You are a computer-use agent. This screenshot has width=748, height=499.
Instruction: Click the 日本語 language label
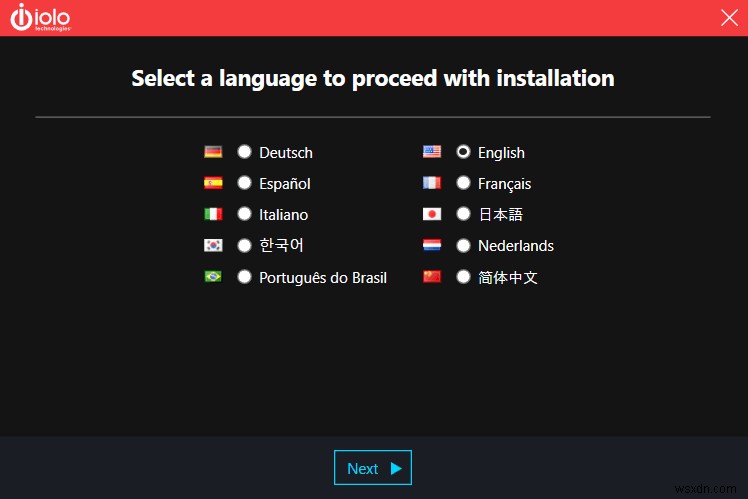point(501,214)
